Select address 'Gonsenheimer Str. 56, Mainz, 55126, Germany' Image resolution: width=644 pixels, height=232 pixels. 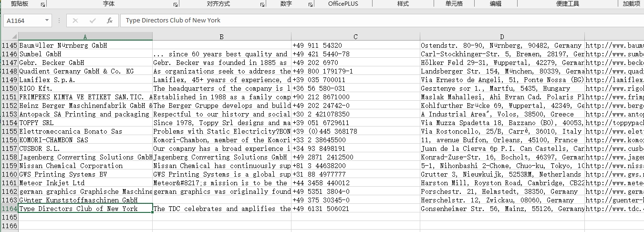502,209
